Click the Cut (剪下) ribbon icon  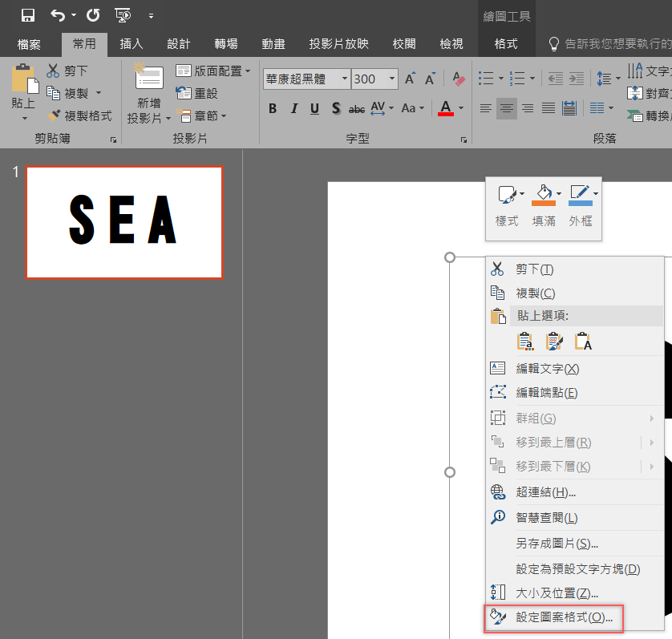tap(54, 71)
